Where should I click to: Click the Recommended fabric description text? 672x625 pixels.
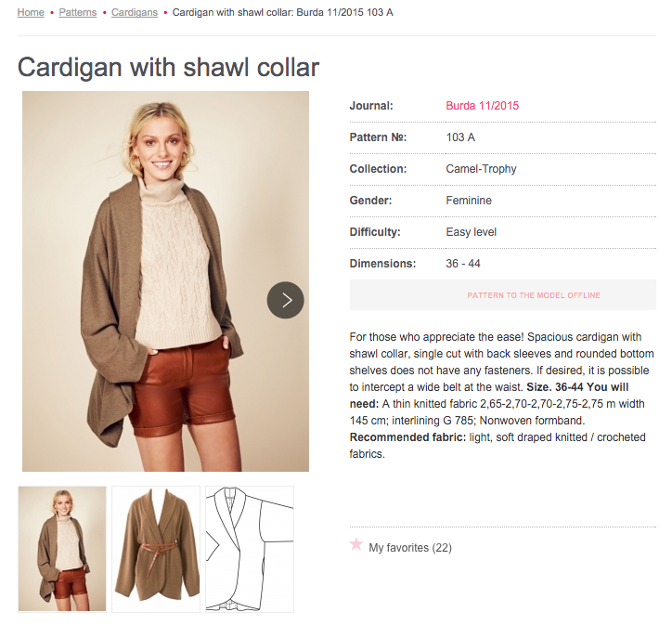point(498,446)
